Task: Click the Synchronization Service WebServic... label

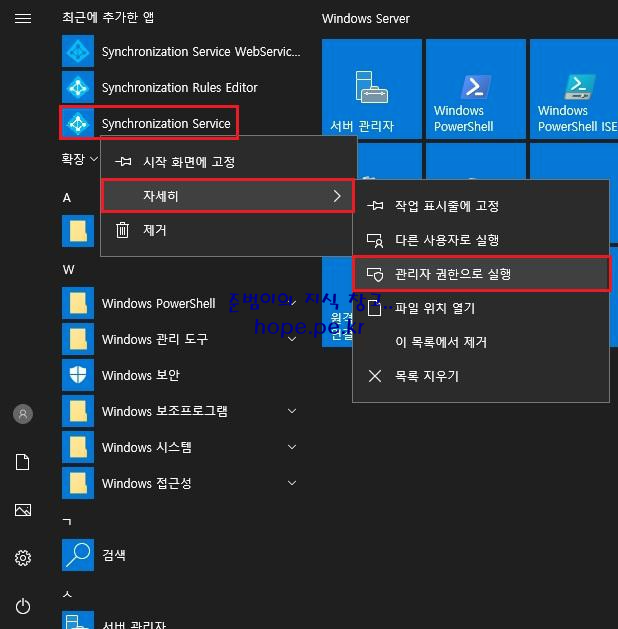Action: 201,51
